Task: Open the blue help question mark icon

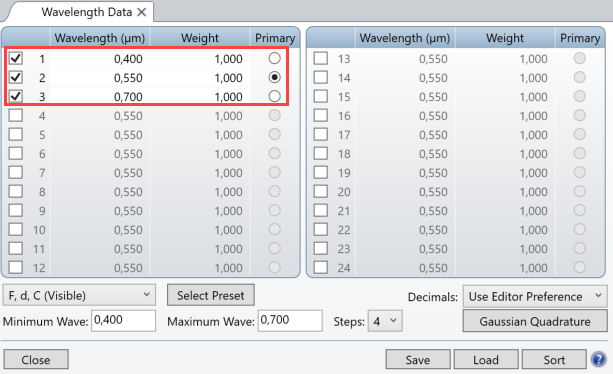Action: pos(599,359)
